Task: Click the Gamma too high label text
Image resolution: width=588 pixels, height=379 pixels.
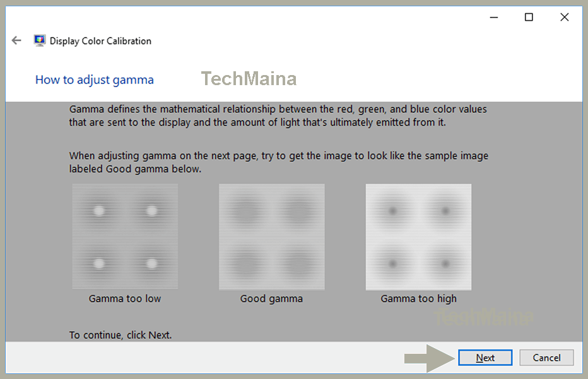Action: click(418, 298)
